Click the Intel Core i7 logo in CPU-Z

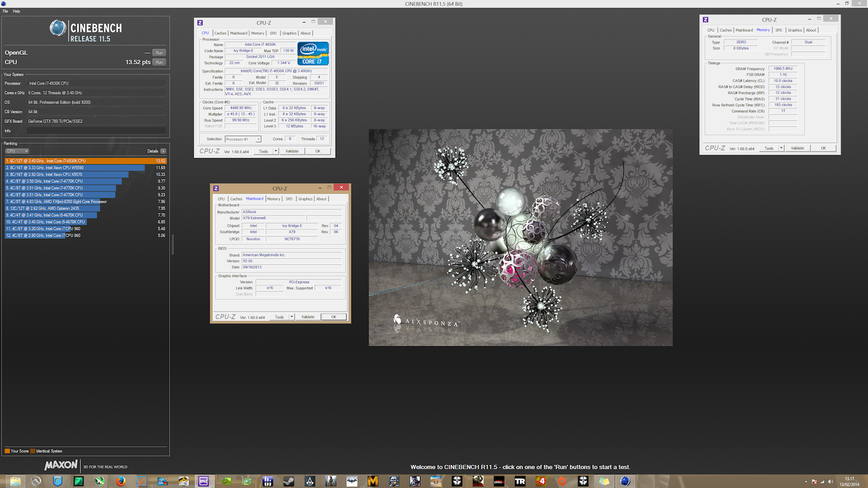(313, 54)
